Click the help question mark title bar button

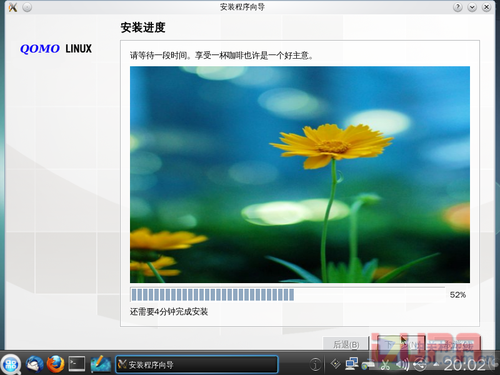458,7
